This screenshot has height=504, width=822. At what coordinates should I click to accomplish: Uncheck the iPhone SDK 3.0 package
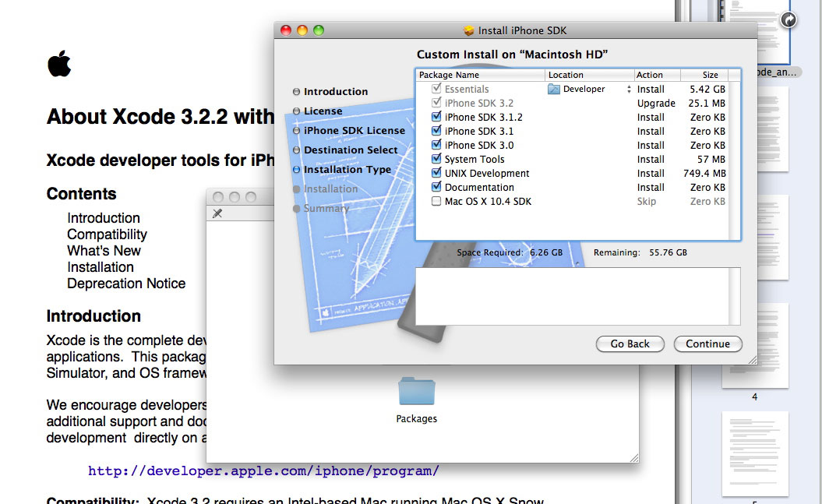click(x=436, y=145)
